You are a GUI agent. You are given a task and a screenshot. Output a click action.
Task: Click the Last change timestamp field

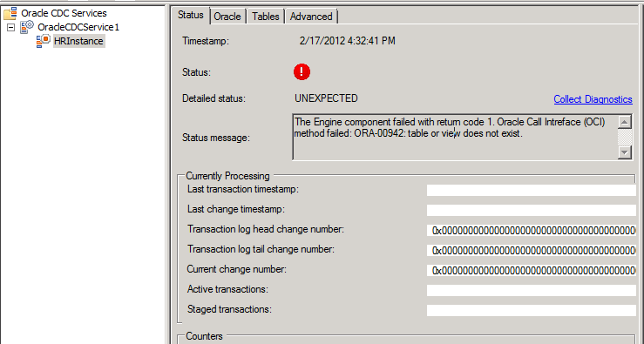[531, 210]
